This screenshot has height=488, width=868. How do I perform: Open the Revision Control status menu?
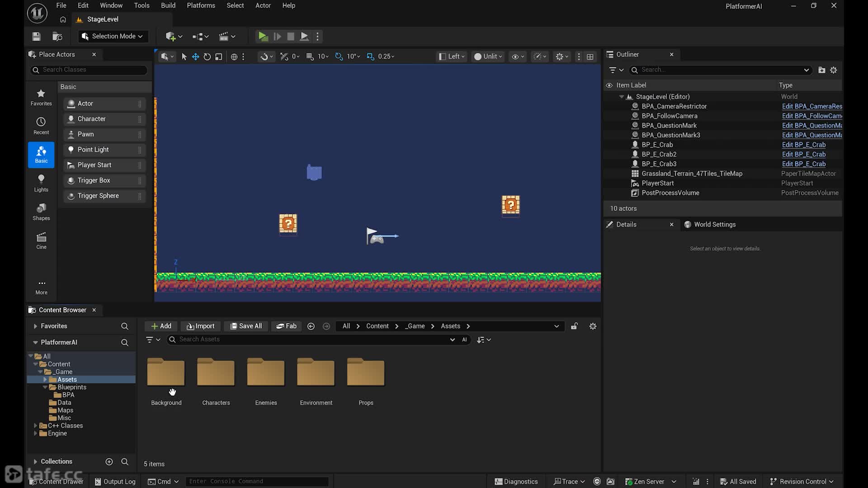(x=802, y=482)
